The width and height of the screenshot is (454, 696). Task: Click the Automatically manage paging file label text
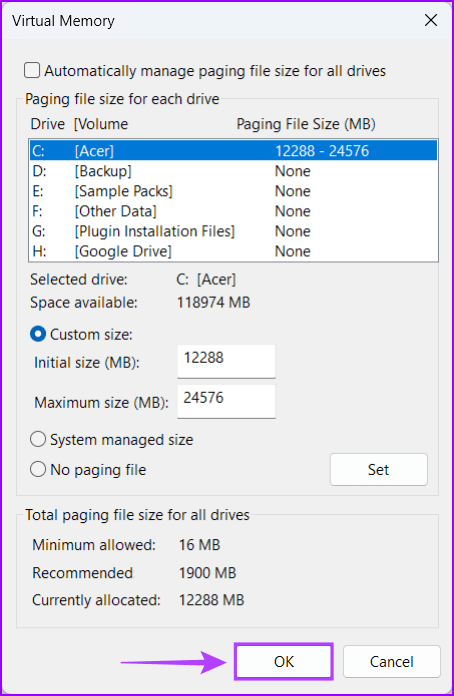click(215, 71)
